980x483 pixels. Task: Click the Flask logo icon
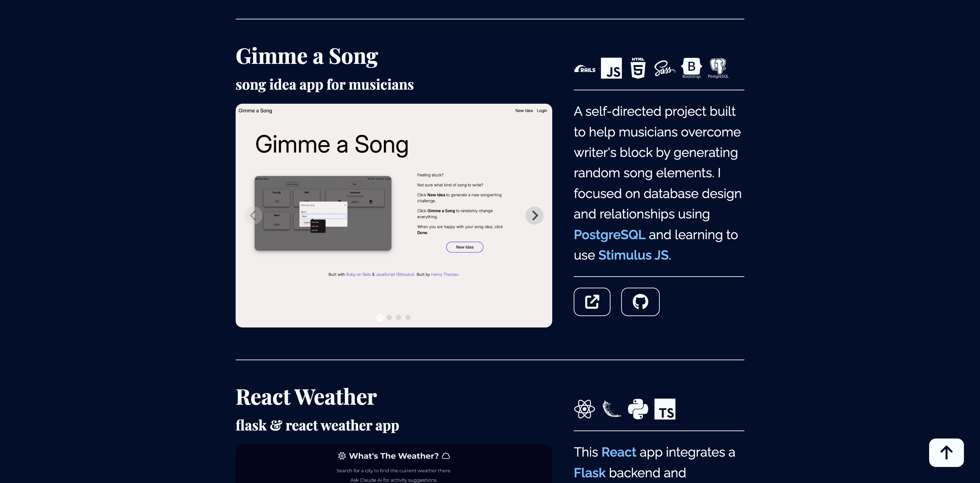click(x=611, y=409)
